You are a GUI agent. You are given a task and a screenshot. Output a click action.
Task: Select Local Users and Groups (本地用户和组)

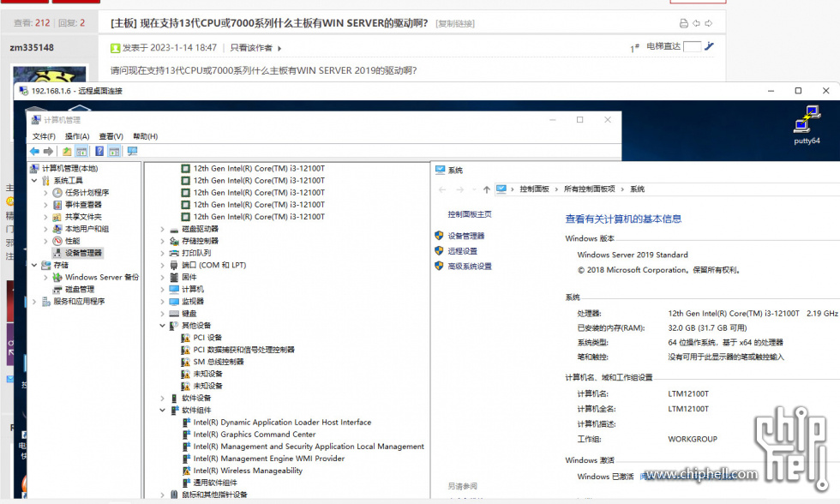(x=87, y=229)
